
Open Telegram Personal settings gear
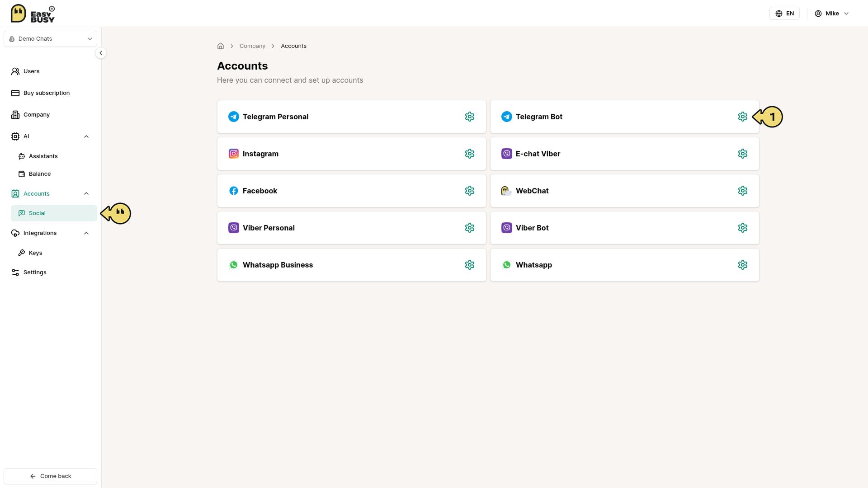pos(470,117)
